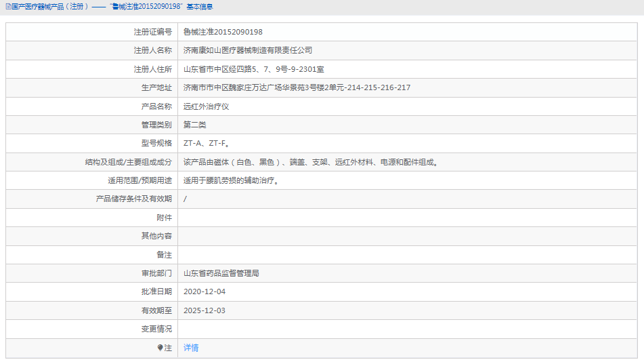Image resolution: width=644 pixels, height=364 pixels.
Task: Click the 审批部门 label
Action: (156, 274)
